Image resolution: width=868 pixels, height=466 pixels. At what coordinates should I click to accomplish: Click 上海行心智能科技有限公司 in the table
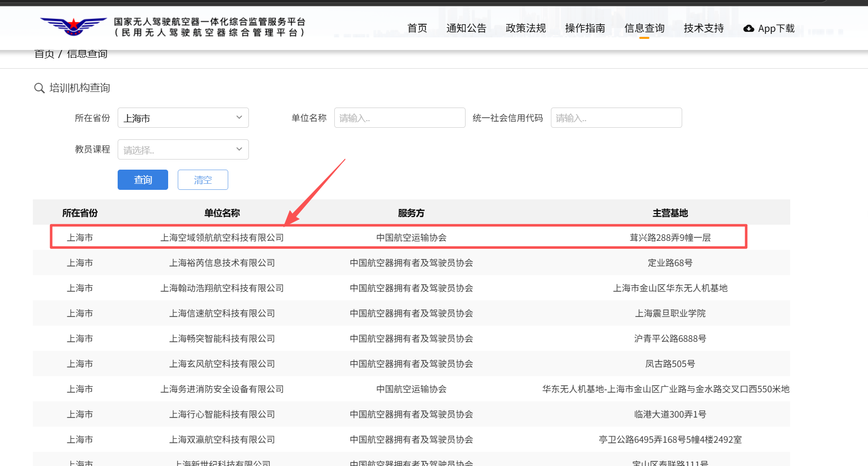222,415
